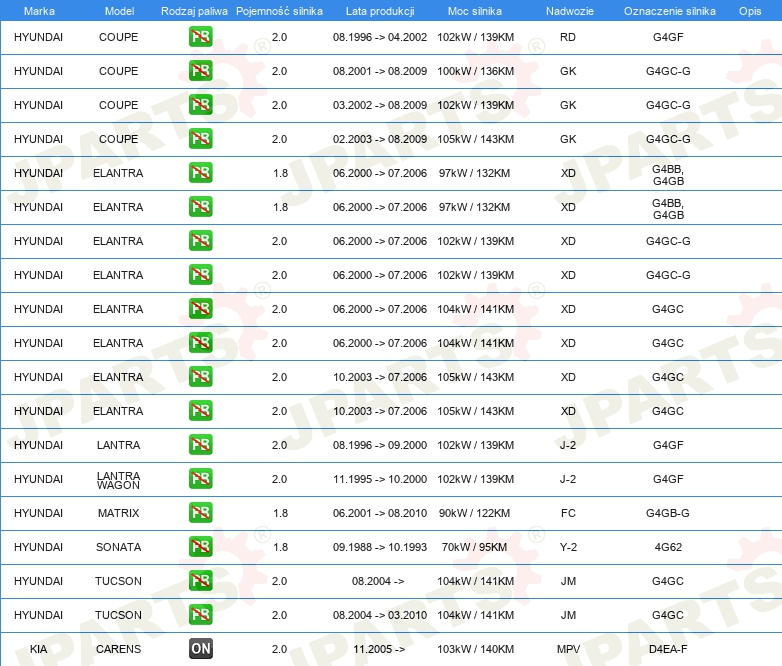Click the KIA brand cell

click(39, 649)
